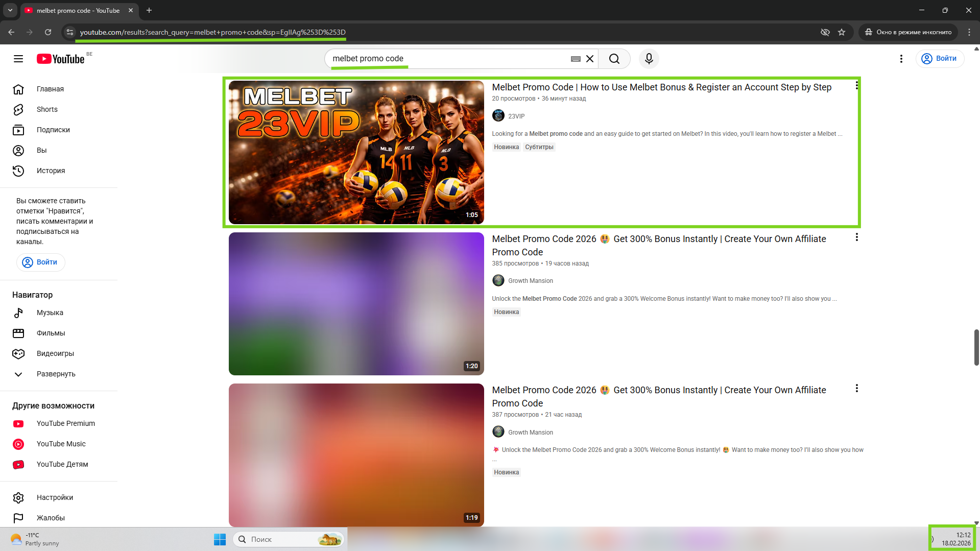Open more options for the 387-views video
Image resolution: width=980 pixels, height=551 pixels.
coord(856,389)
